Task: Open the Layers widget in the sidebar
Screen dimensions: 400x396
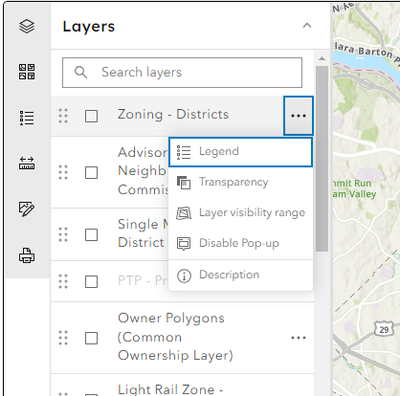Action: 27,26
